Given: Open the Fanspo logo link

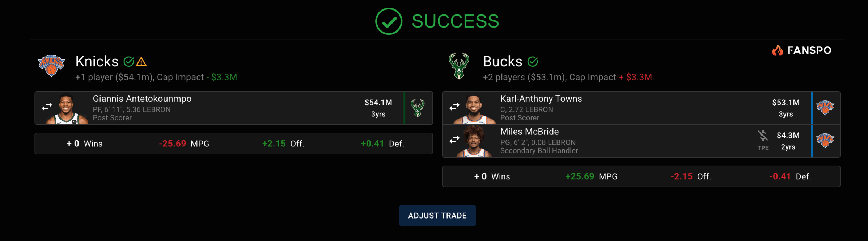Looking at the screenshot, I should coord(802,50).
